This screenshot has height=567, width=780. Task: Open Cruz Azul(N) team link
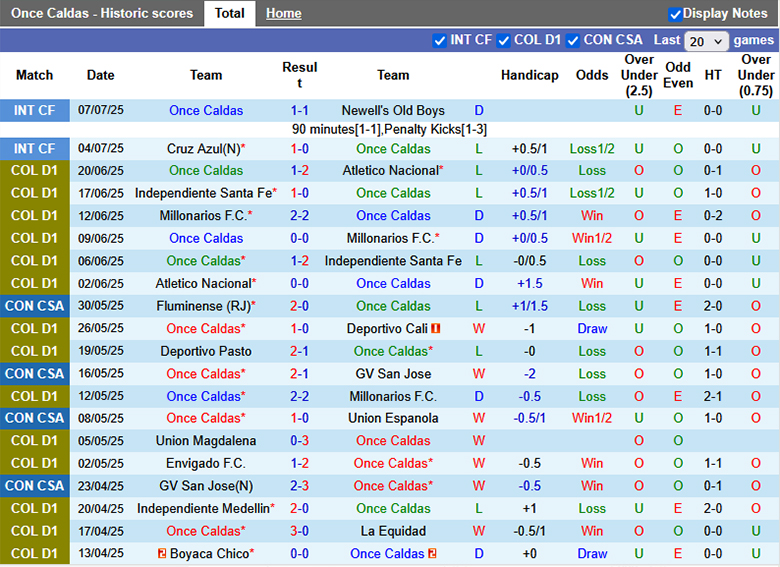(x=203, y=149)
